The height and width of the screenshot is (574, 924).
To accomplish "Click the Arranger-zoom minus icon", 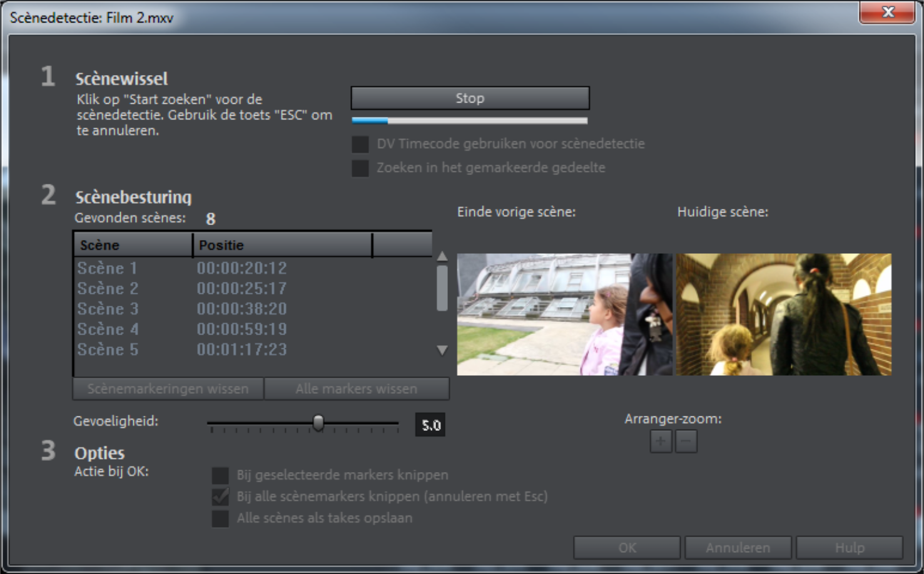I will (x=686, y=441).
